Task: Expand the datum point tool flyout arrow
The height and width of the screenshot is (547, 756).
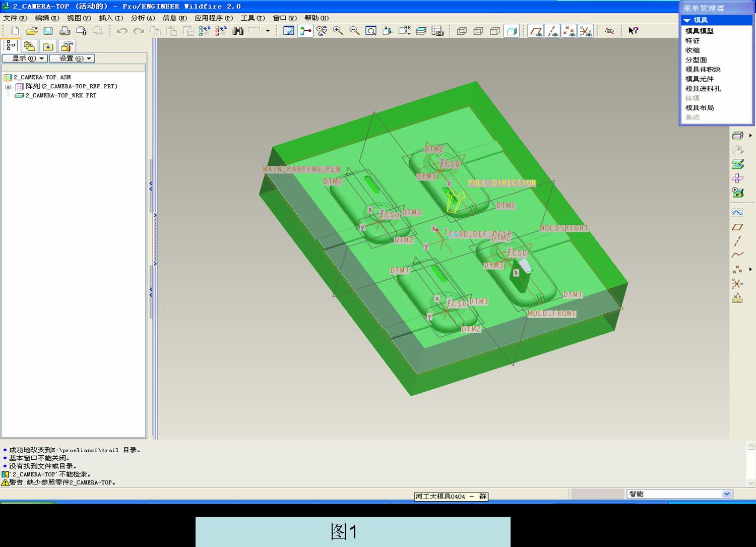Action: 750,269
